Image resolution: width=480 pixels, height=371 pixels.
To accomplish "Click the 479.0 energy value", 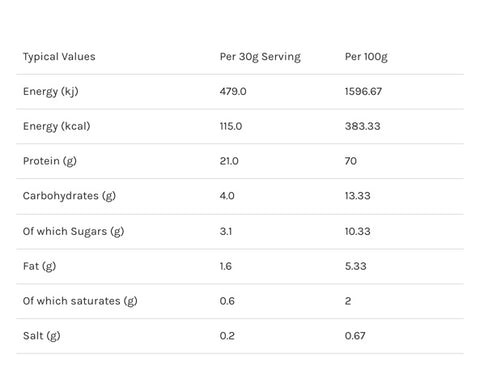I will tap(233, 91).
